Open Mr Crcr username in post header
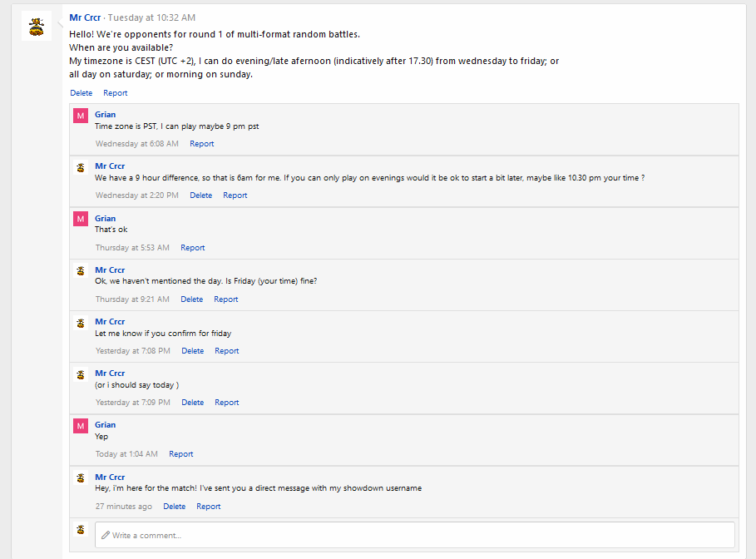Viewport: 756px width, 559px height. (86, 17)
